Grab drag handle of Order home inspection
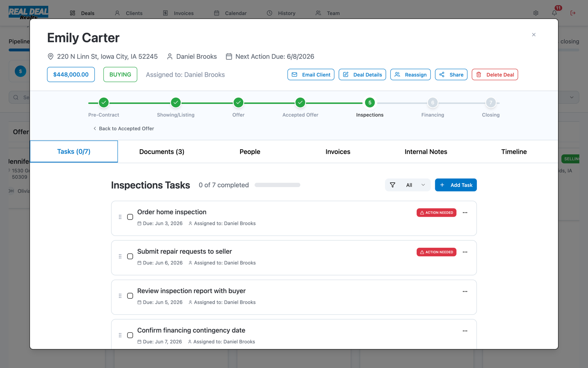This screenshot has height=368, width=588. coord(120,217)
